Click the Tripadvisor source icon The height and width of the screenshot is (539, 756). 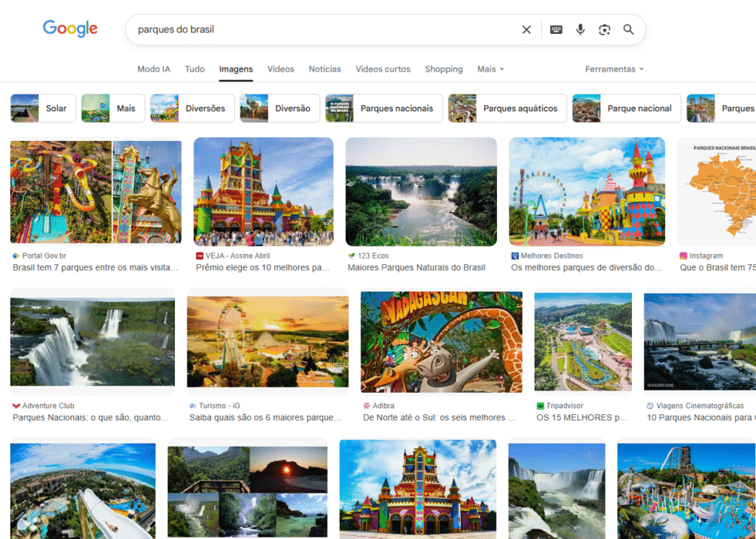pyautogui.click(x=540, y=405)
